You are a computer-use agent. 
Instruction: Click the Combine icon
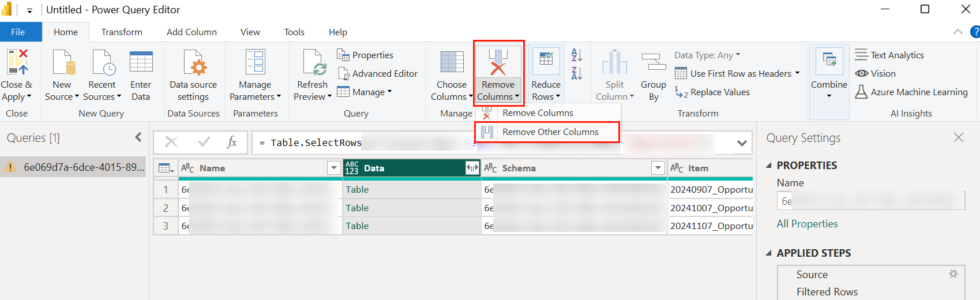(829, 60)
